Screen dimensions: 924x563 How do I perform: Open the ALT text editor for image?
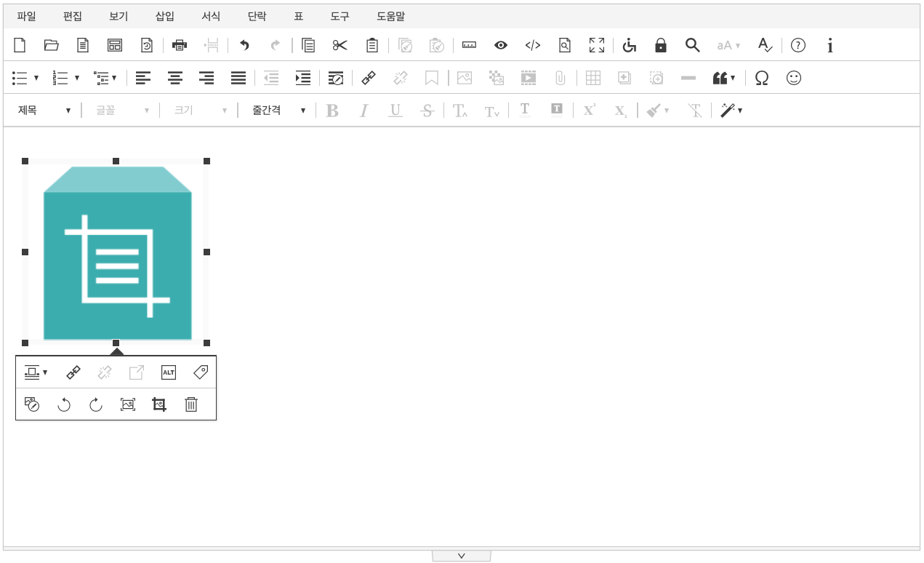(169, 372)
